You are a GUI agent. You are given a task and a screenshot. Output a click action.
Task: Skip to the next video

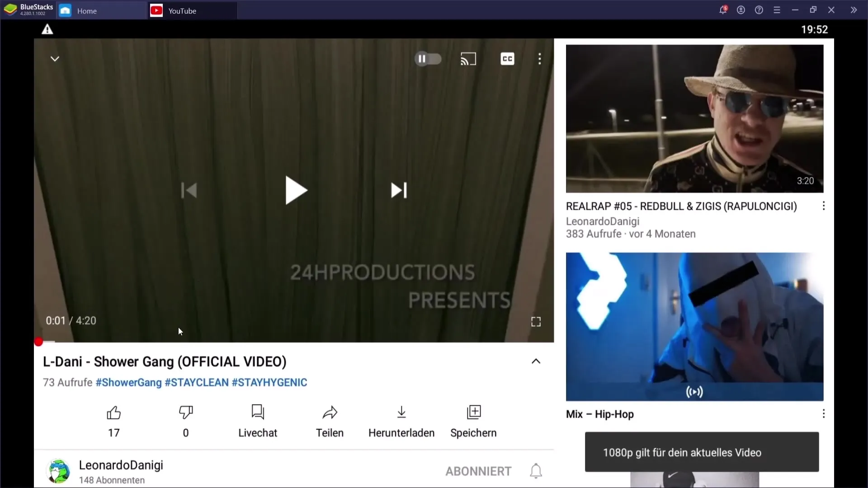pos(399,190)
